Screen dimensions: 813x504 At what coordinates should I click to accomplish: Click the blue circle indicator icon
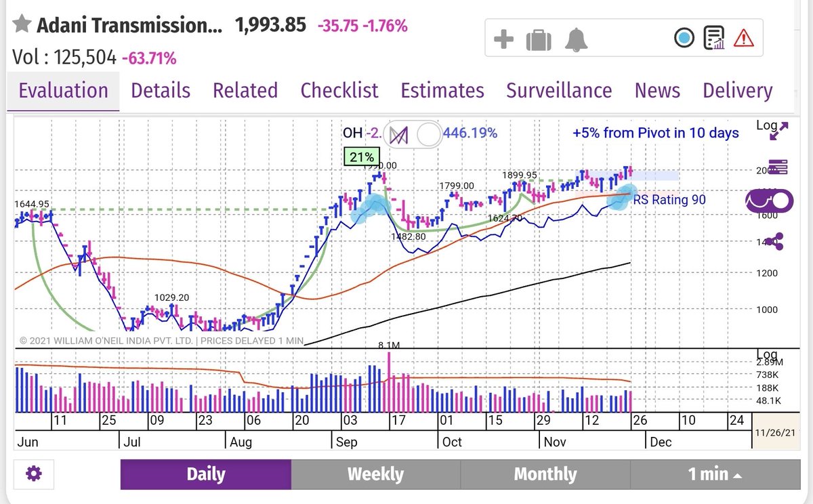pyautogui.click(x=684, y=39)
